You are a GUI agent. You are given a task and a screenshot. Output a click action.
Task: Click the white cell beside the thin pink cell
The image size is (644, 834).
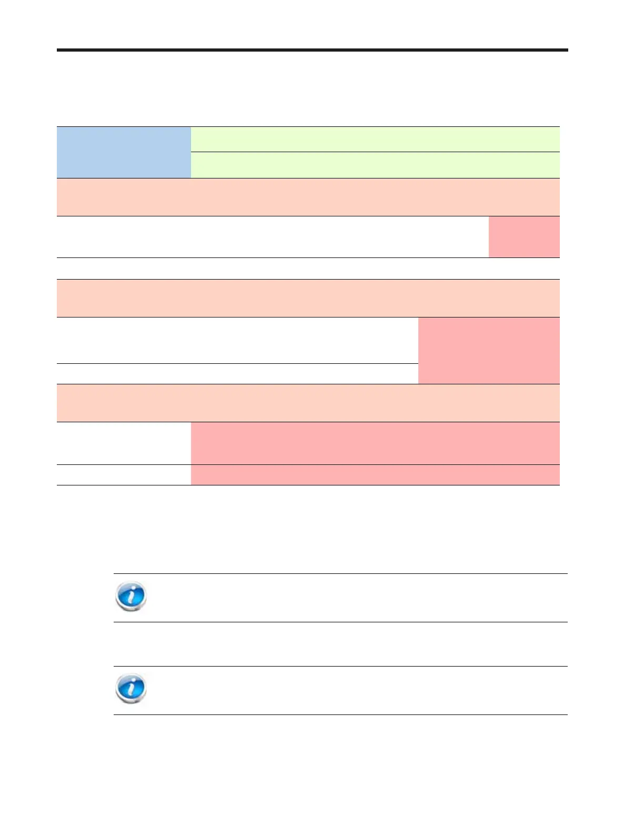pos(124,475)
